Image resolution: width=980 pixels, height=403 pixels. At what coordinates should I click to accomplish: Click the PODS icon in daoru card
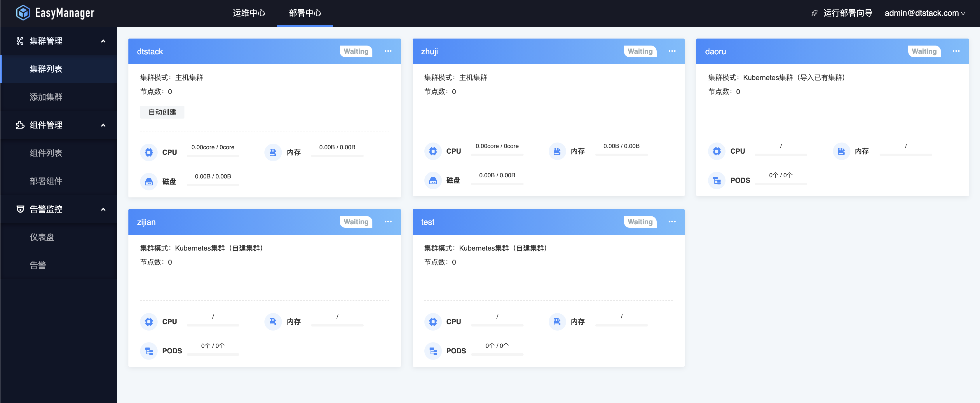(x=716, y=180)
